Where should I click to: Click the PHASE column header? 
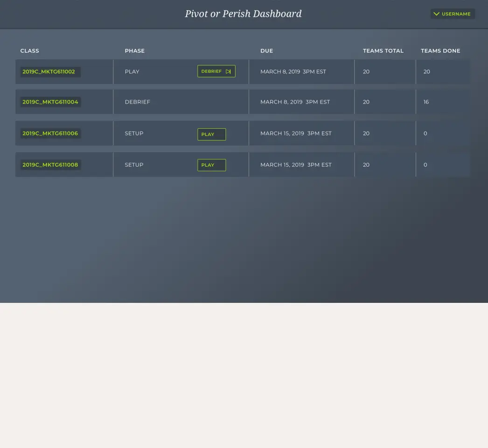coord(135,51)
